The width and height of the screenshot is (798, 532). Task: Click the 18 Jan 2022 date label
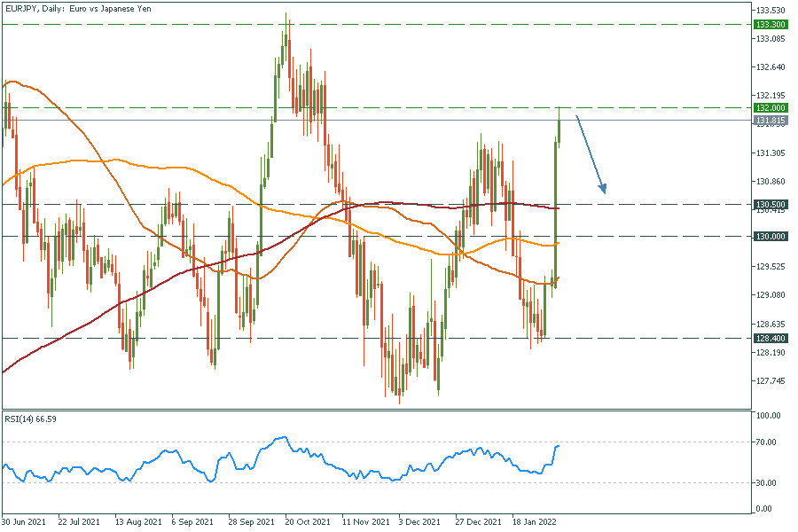pos(534,522)
